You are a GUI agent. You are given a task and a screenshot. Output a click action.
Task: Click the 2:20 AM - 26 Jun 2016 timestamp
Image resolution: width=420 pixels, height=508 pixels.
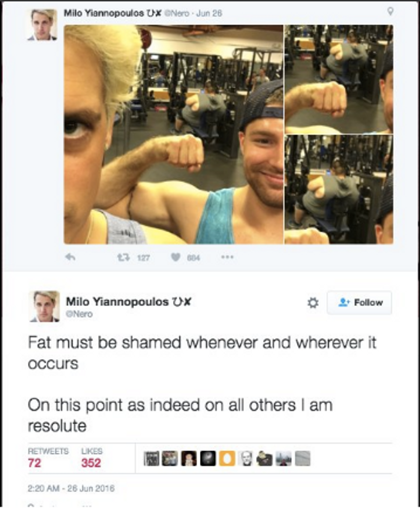[71, 488]
